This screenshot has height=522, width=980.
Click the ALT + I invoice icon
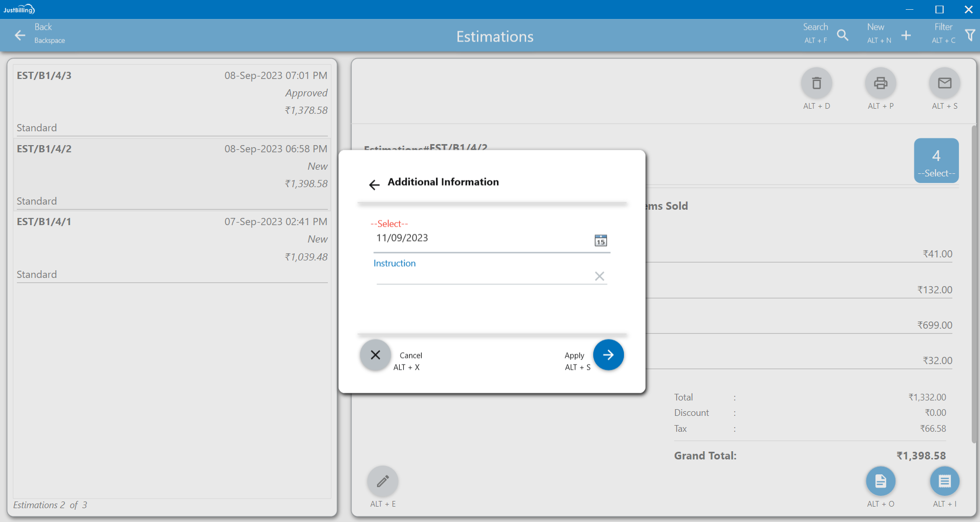[944, 481]
